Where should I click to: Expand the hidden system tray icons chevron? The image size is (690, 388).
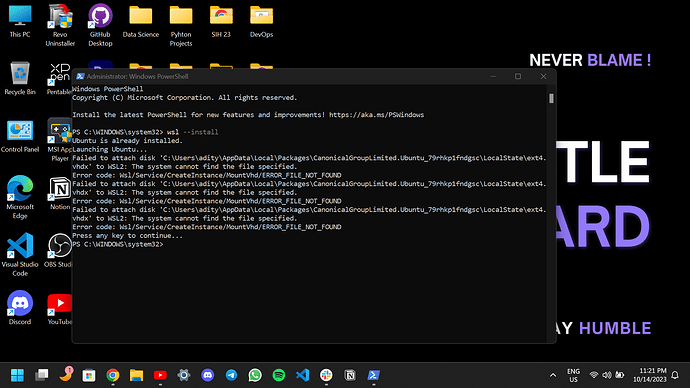coord(553,375)
